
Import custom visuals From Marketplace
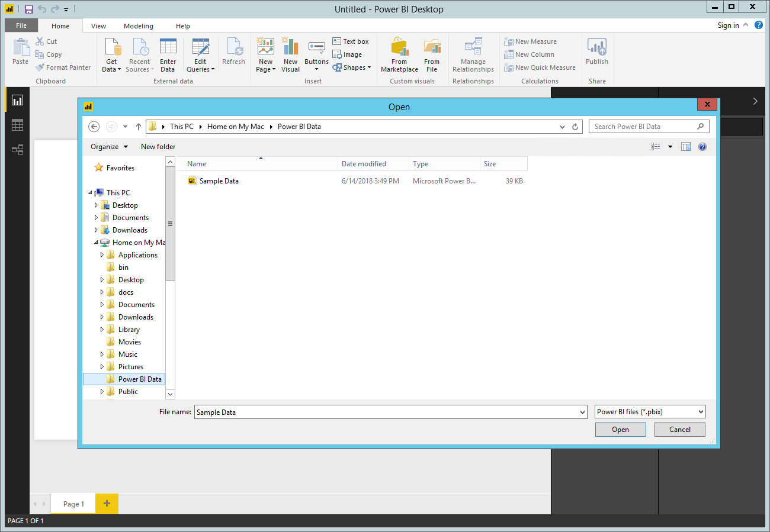tap(399, 53)
